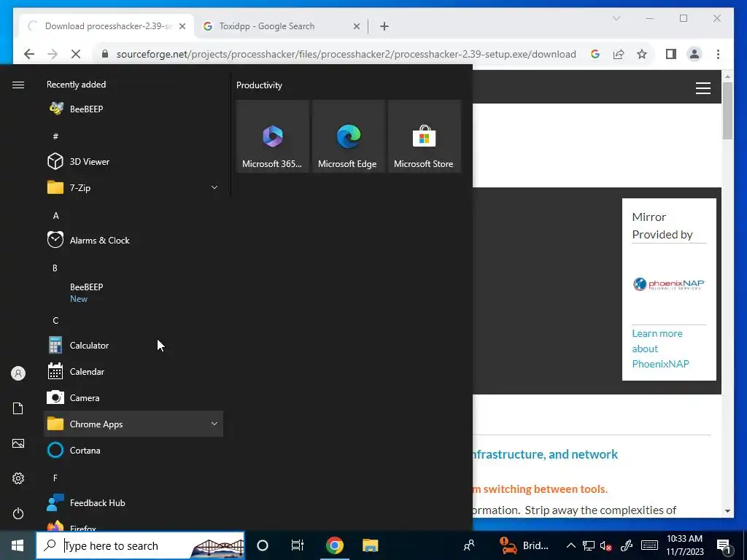Open Feedback Hub
The width and height of the screenshot is (747, 560).
[x=133, y=503]
